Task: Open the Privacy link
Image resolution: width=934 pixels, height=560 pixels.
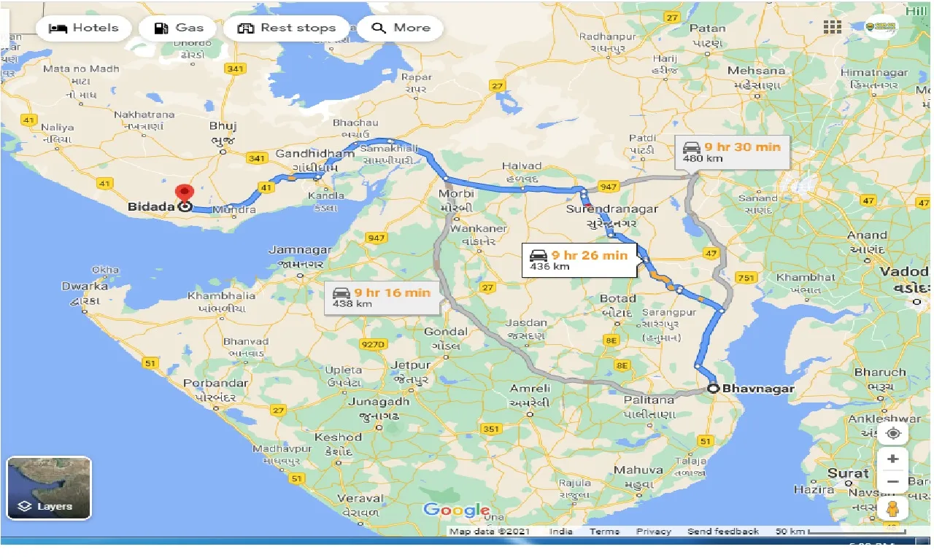Action: [x=653, y=532]
